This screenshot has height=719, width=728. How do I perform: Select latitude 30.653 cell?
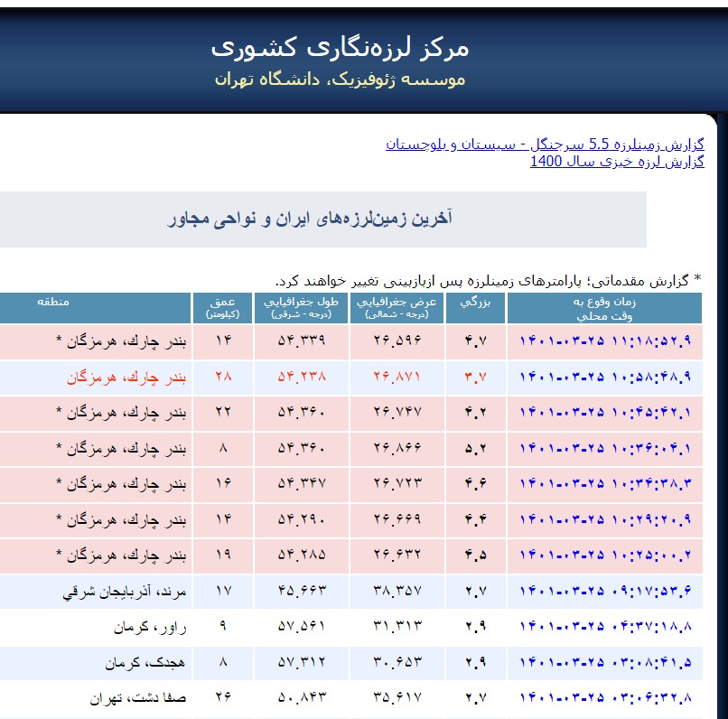tap(397, 662)
